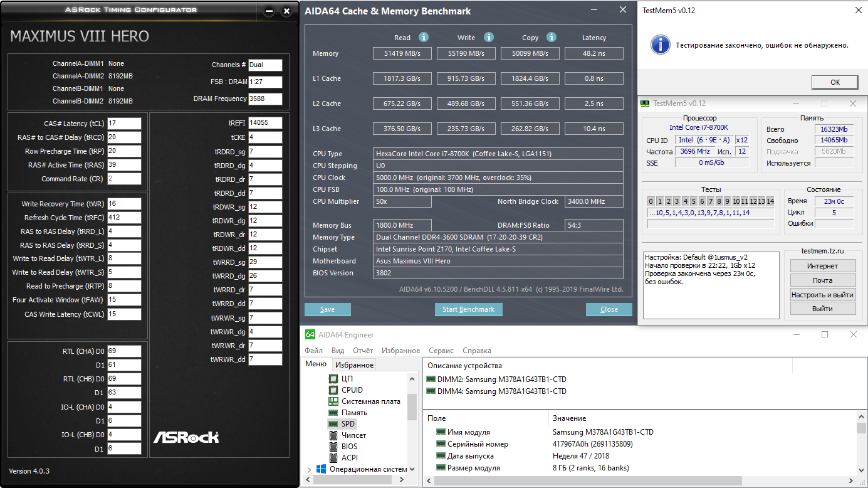
Task: Select the Размер модуля field row
Action: click(532, 468)
